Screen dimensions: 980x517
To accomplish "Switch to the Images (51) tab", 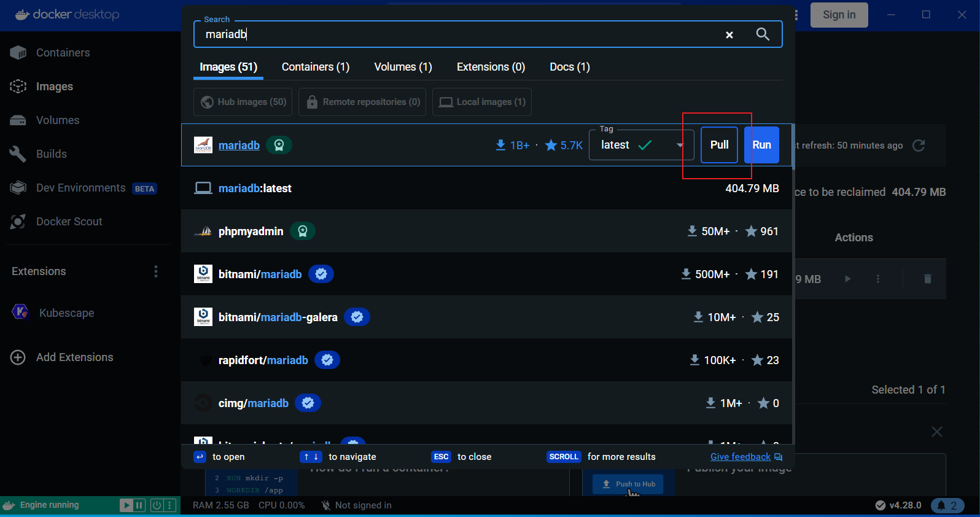I will 228,67.
